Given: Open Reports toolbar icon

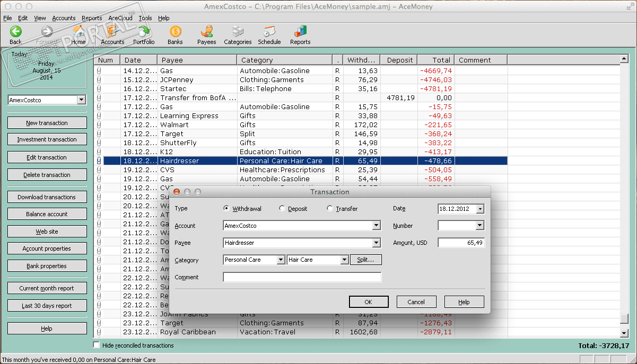Looking at the screenshot, I should pos(300,35).
